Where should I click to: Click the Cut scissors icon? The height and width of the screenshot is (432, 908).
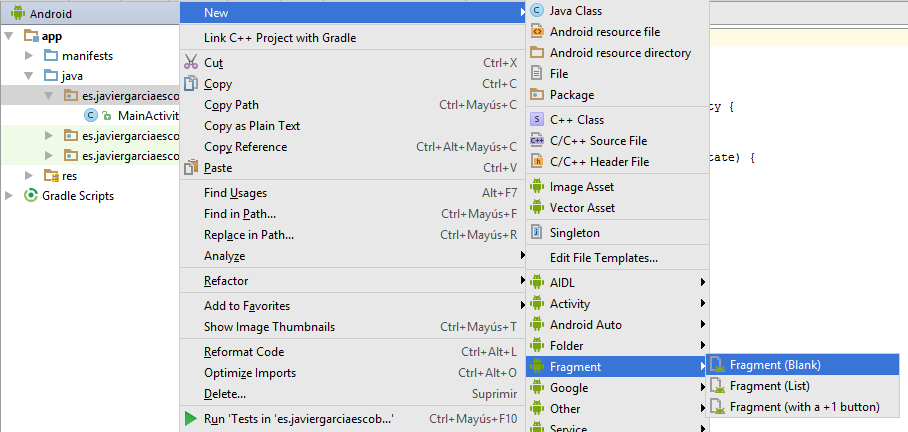(190, 62)
